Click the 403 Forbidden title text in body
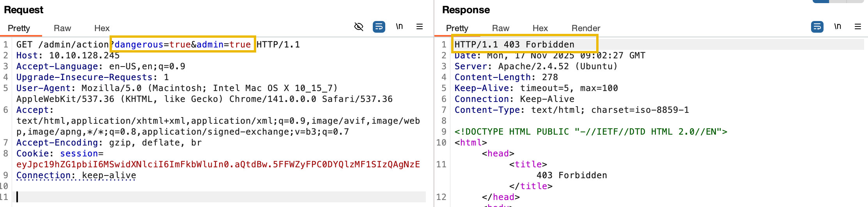This screenshot has width=868, height=207. (572, 175)
